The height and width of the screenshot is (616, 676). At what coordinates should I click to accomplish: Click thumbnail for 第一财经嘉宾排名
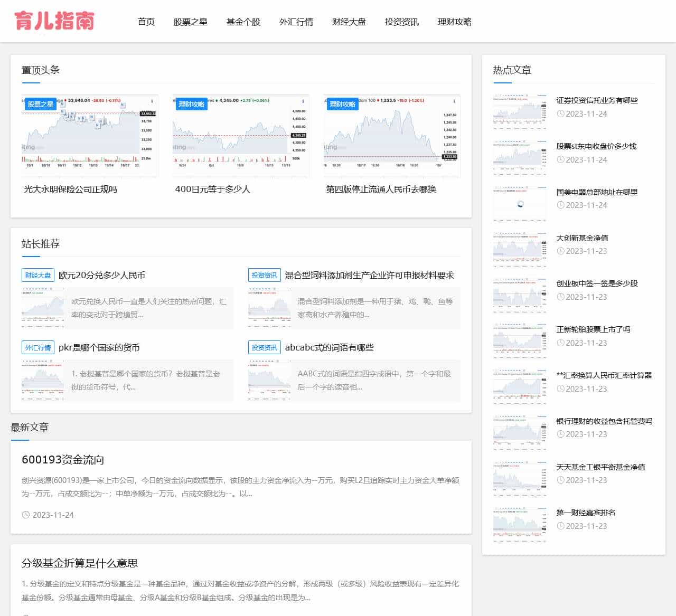520,524
